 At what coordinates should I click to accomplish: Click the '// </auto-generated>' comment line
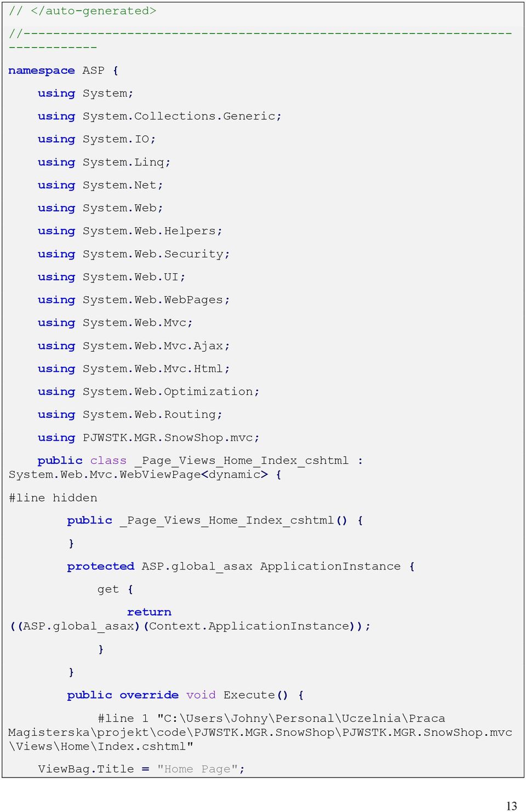coord(82,11)
